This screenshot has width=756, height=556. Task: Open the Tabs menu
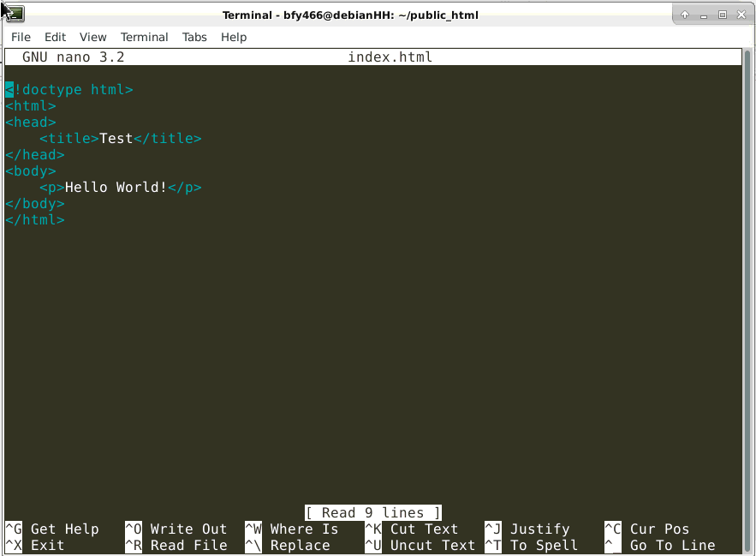click(194, 37)
